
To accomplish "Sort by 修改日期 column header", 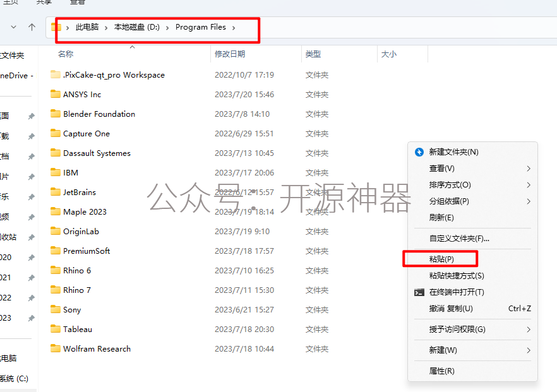I will click(x=230, y=54).
